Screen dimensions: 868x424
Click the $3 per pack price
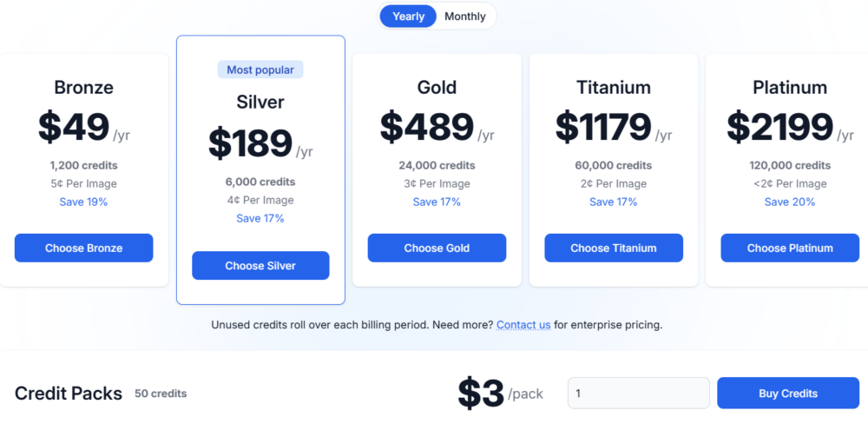point(482,394)
